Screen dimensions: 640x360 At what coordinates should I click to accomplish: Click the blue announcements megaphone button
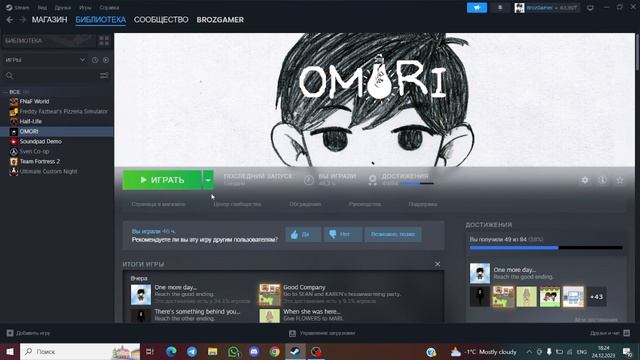[x=477, y=7]
